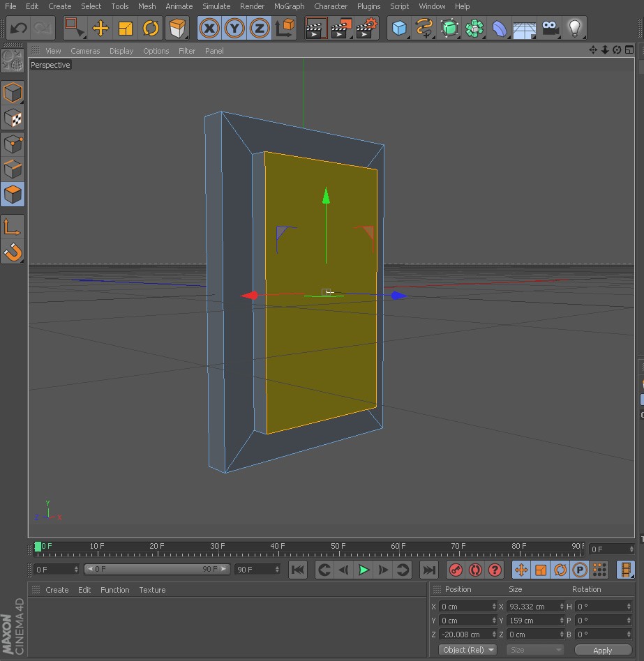
Task: Go to end of animation
Action: click(x=429, y=570)
